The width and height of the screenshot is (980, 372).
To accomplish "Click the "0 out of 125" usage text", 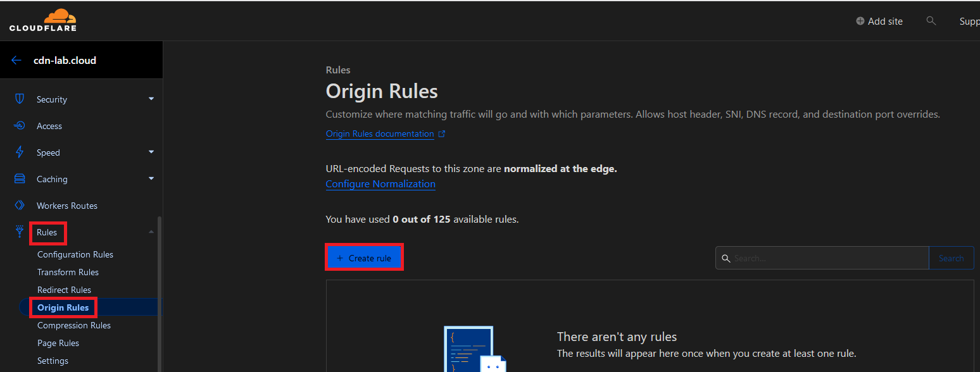I will pyautogui.click(x=421, y=220).
